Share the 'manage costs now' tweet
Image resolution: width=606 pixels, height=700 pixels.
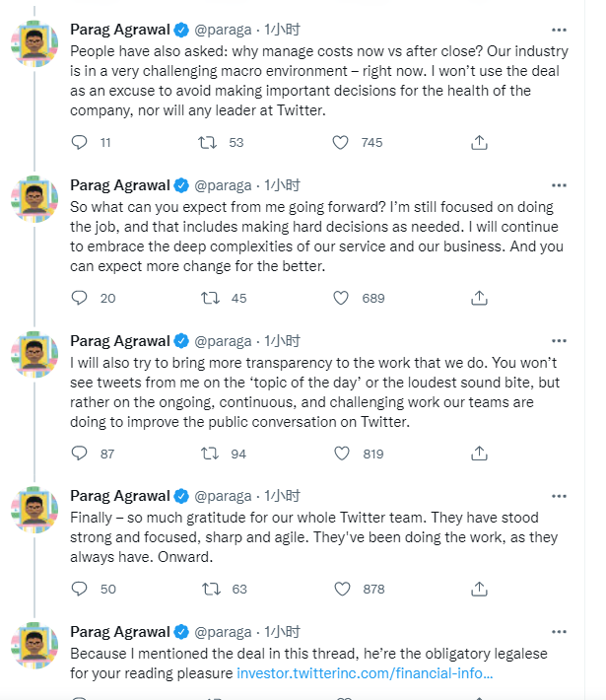[x=479, y=142]
